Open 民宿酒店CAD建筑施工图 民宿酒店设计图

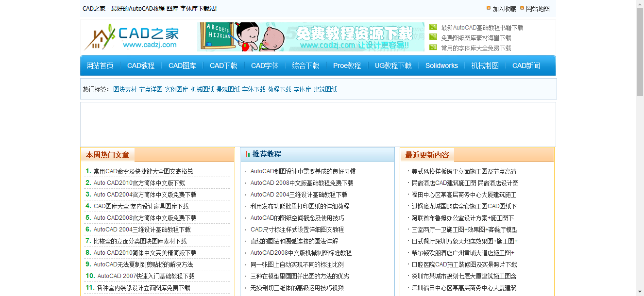pos(465,183)
